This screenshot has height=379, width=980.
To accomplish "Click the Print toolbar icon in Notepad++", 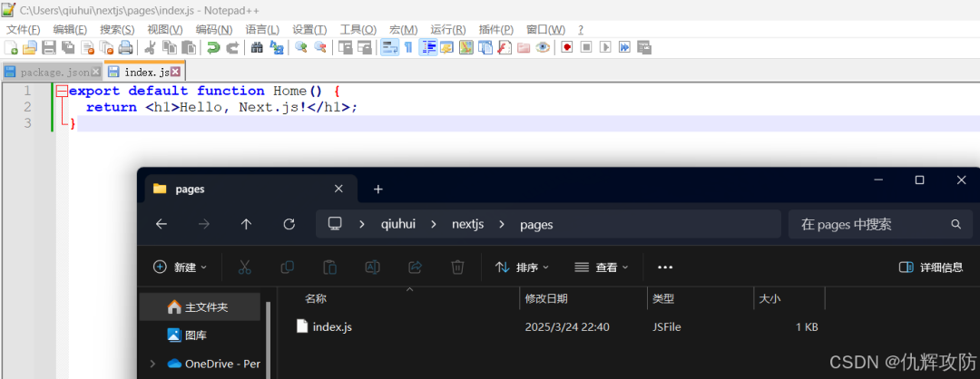I will pos(125,47).
